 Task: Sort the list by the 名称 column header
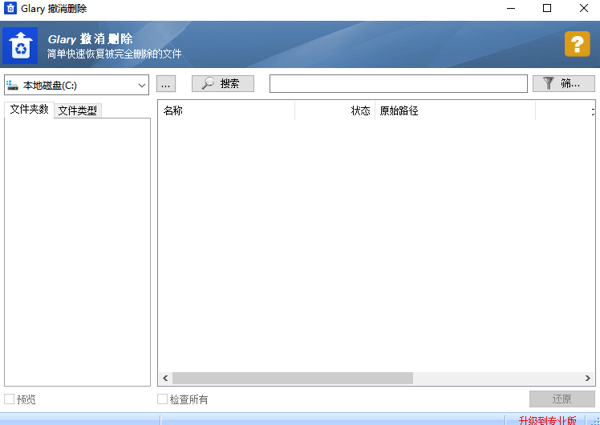[226, 111]
